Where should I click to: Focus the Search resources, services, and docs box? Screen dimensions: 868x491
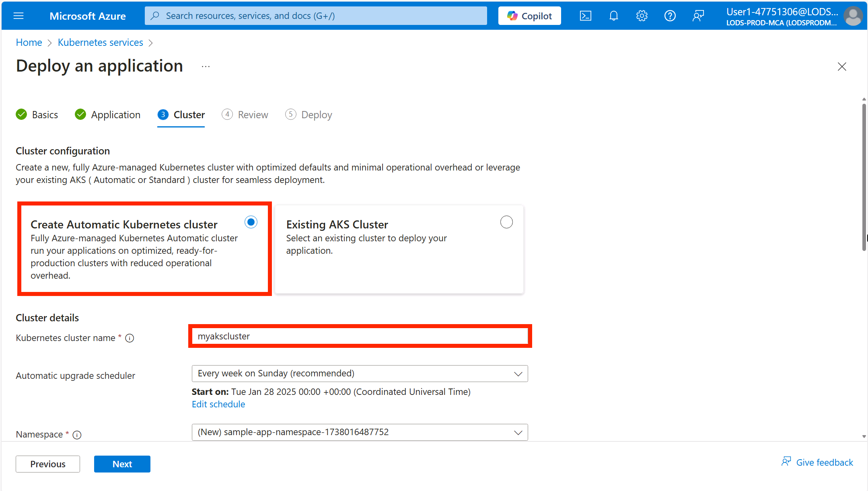(316, 16)
